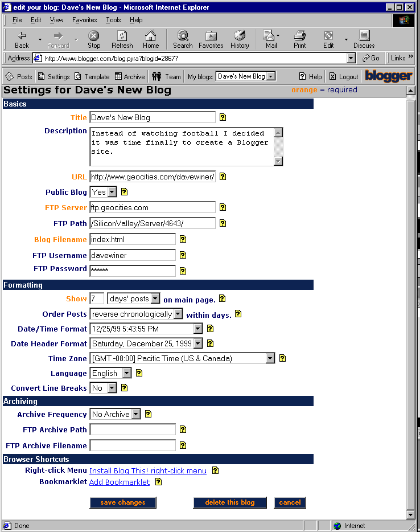Open the Archive Frequency dropdown
This screenshot has width=420, height=532.
[135, 415]
